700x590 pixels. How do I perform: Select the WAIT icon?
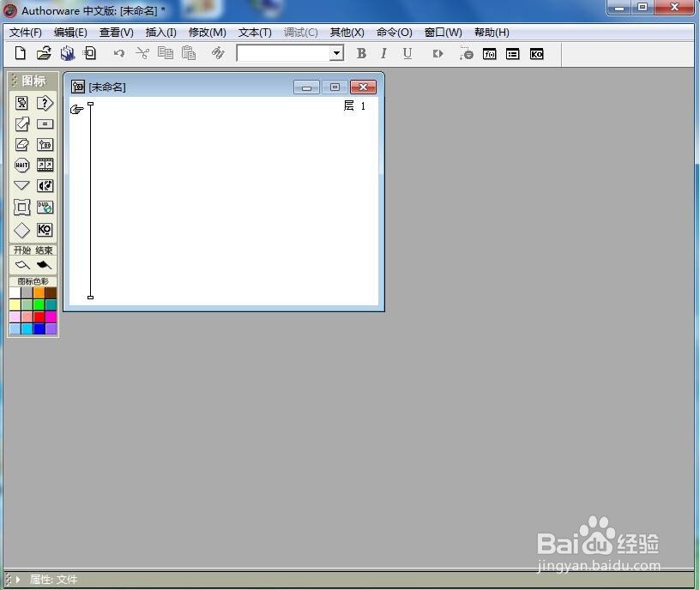pos(21,166)
